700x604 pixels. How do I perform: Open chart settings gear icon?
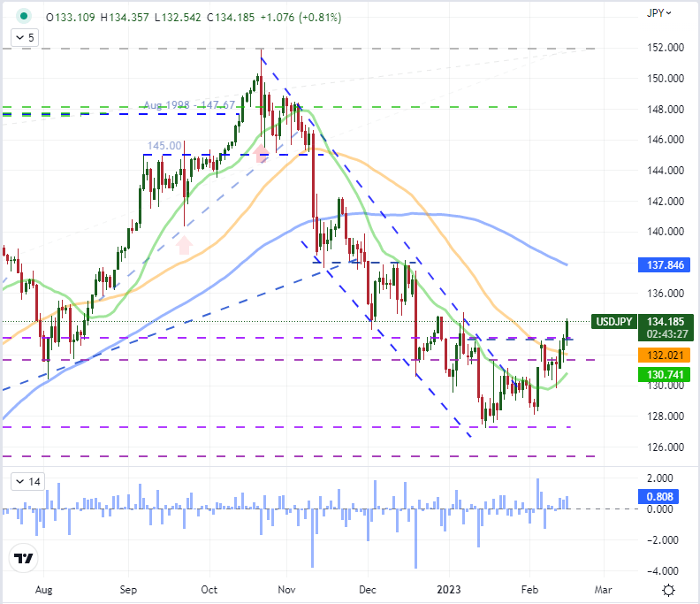pos(668,590)
